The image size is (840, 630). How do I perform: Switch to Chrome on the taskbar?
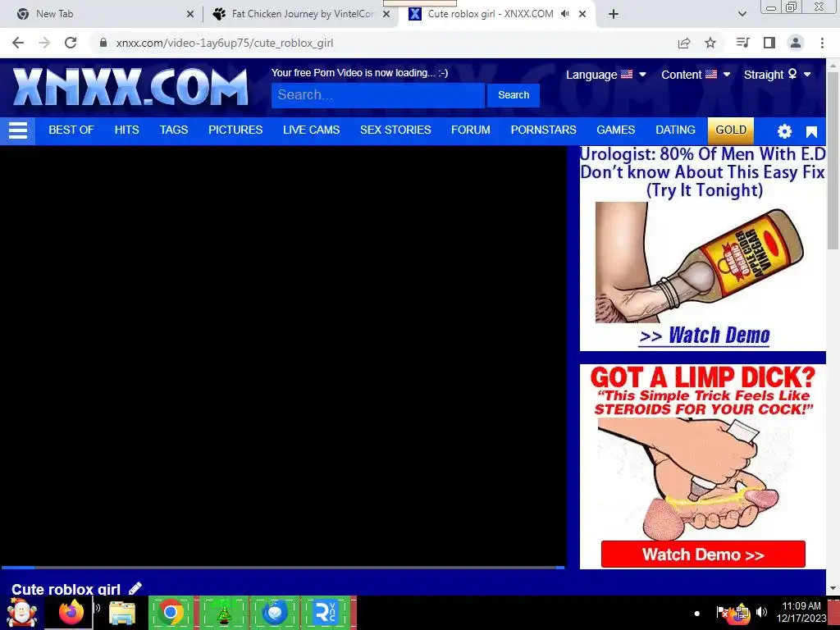[x=171, y=612]
